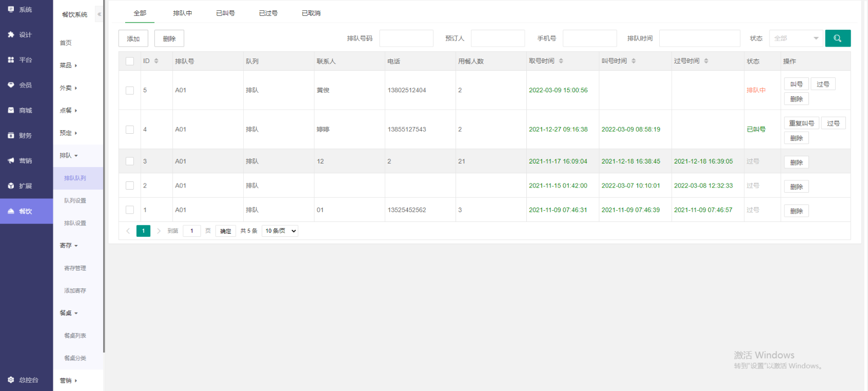Click the 添加 button
This screenshot has width=868, height=391.
(133, 38)
